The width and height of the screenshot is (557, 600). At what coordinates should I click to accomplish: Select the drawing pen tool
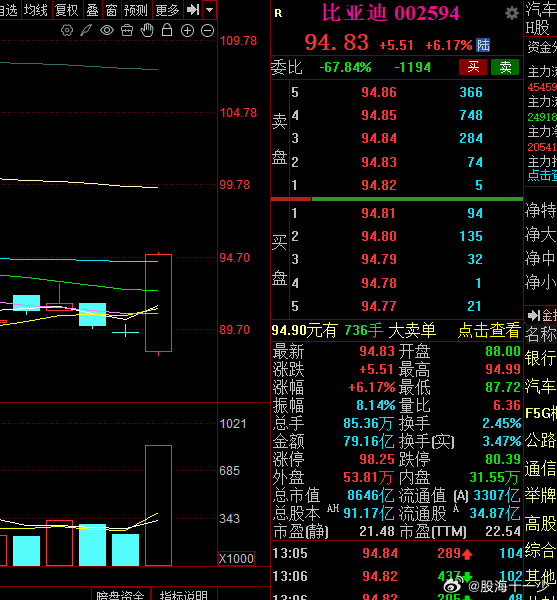click(86, 30)
